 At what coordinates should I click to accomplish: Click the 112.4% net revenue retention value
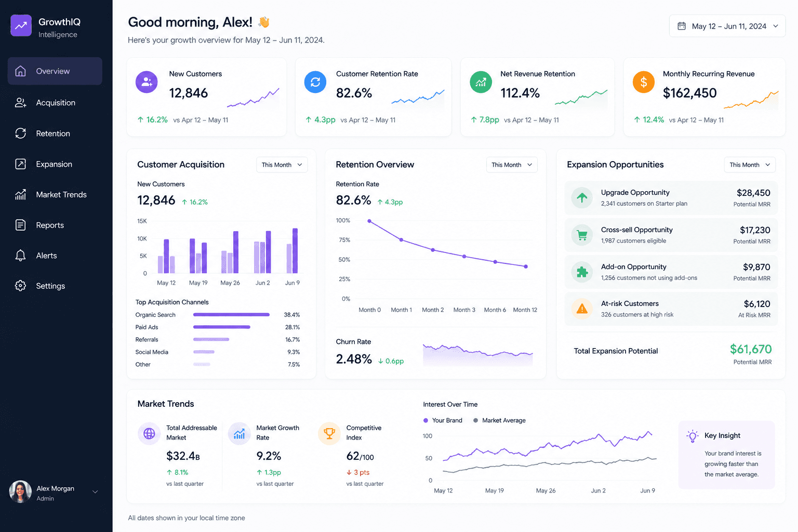(520, 93)
